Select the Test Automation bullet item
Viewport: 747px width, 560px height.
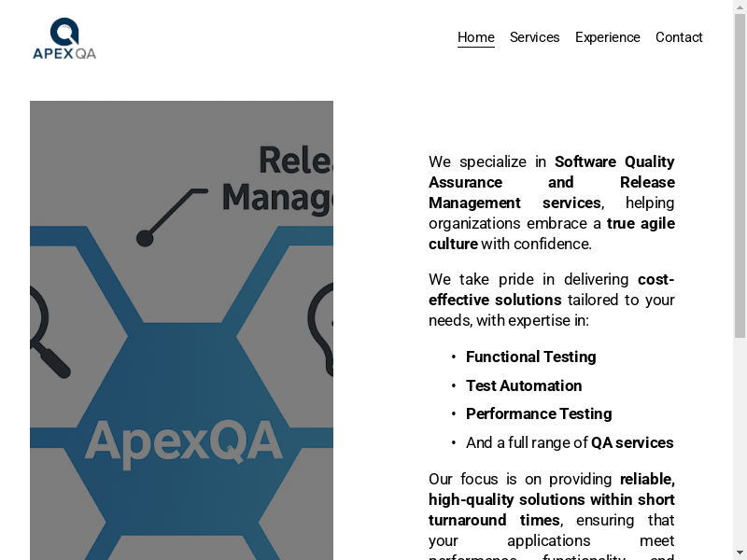pyautogui.click(x=523, y=385)
